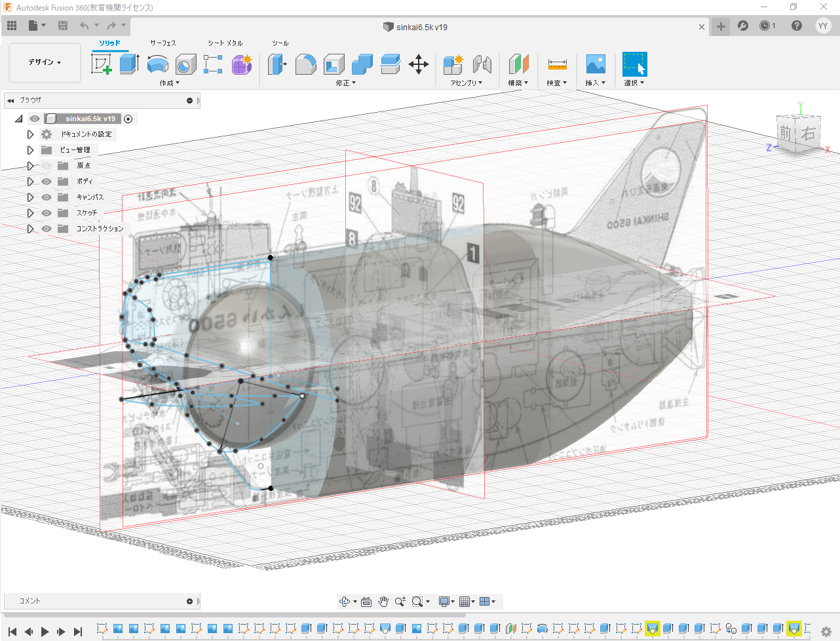Jump to the timeline end

pos(78,631)
